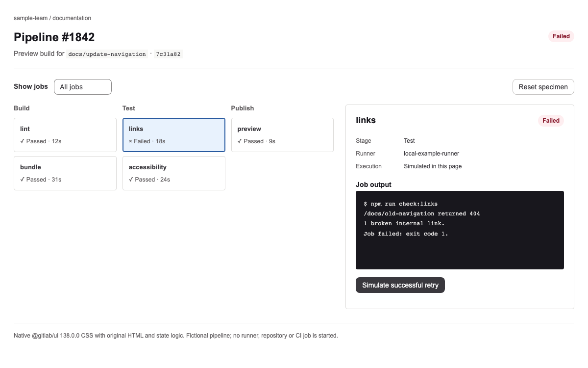Image resolution: width=588 pixels, height=368 pixels.
Task: Click the Test stage column heading
Action: (x=129, y=108)
